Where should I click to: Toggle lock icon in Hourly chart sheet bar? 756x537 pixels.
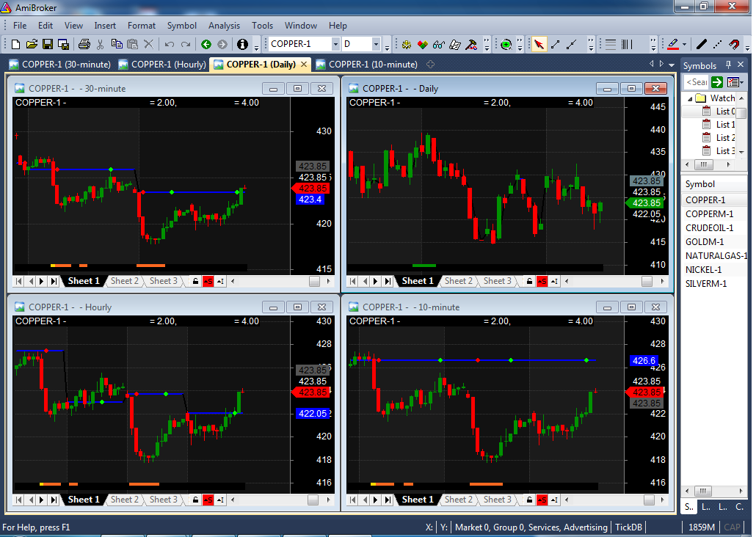pyautogui.click(x=195, y=500)
